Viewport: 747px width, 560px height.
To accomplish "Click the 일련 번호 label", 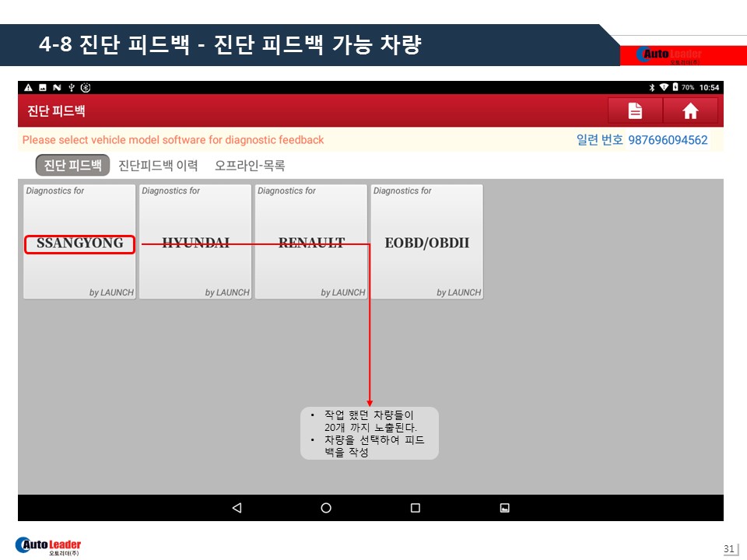I will pos(600,140).
